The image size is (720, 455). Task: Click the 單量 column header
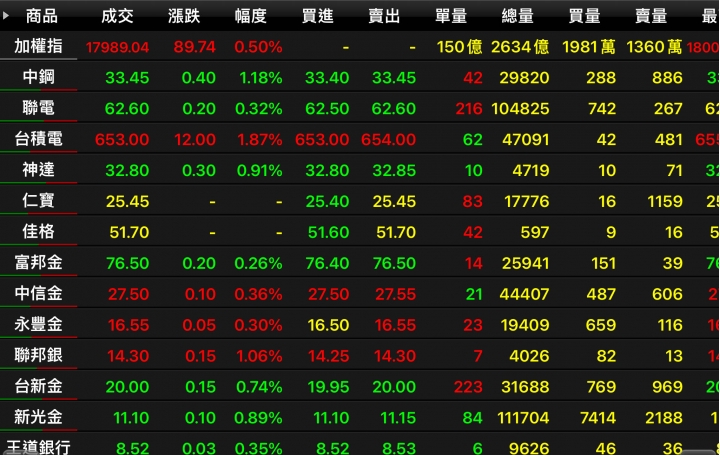click(451, 16)
